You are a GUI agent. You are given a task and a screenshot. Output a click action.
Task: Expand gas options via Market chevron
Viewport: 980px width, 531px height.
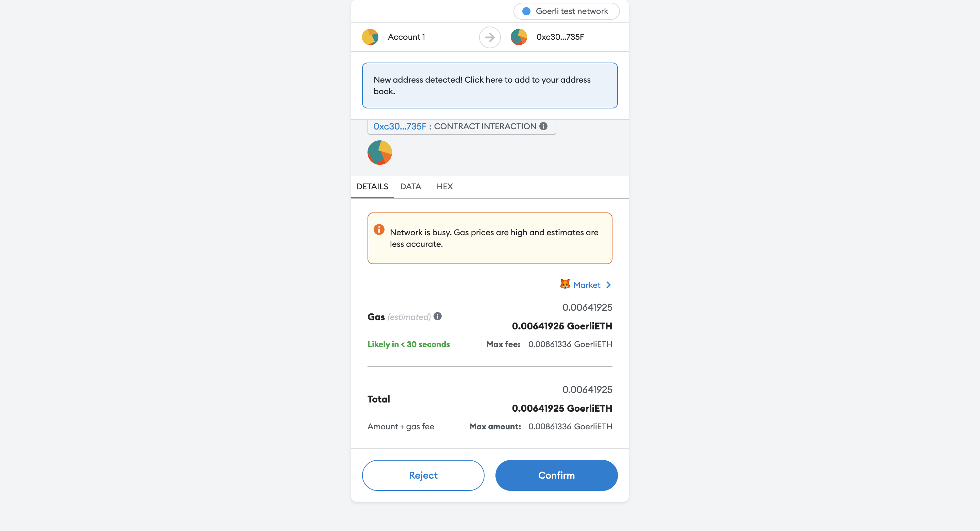[608, 285]
